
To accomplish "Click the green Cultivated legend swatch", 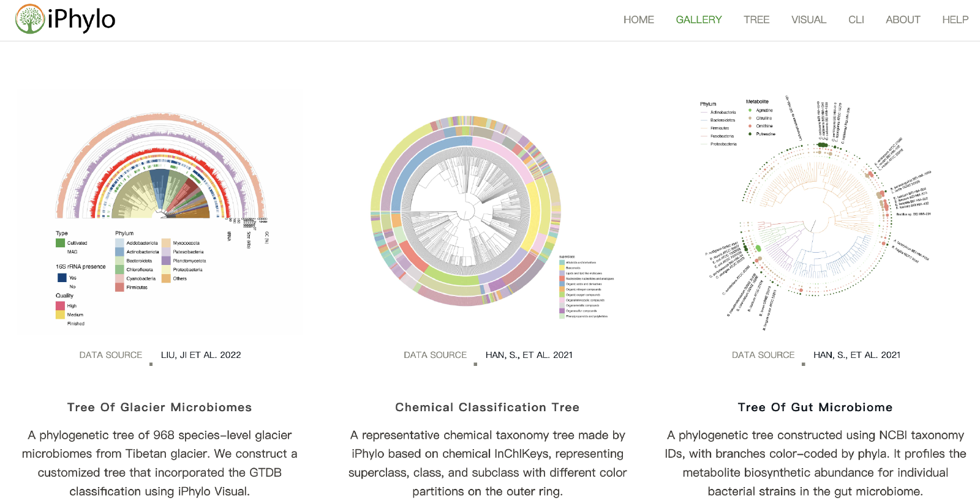I will (60, 243).
